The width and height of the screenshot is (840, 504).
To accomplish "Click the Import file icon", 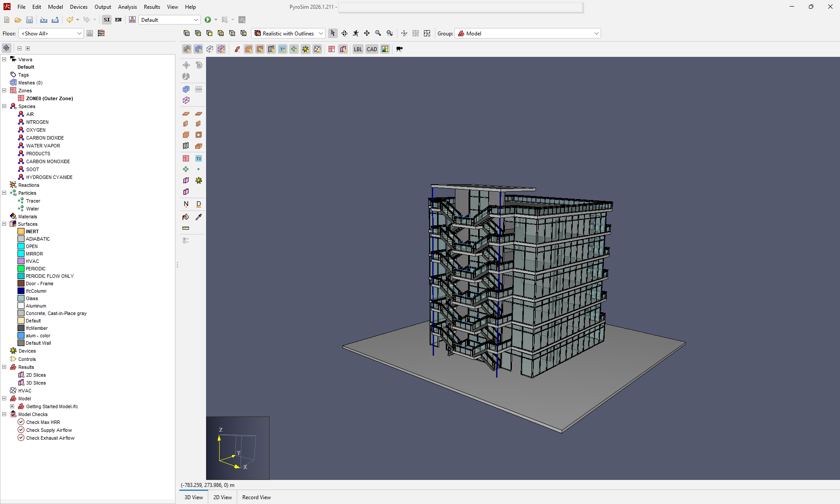I will click(x=44, y=20).
